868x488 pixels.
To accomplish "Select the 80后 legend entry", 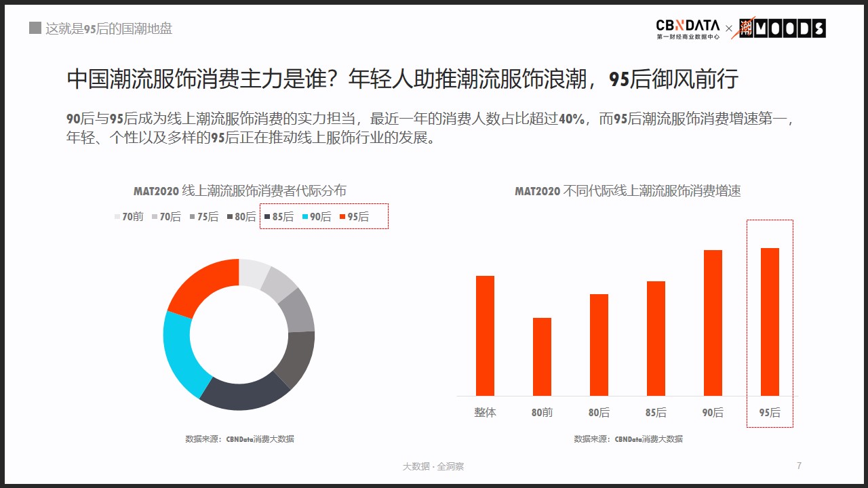I will tap(241, 217).
